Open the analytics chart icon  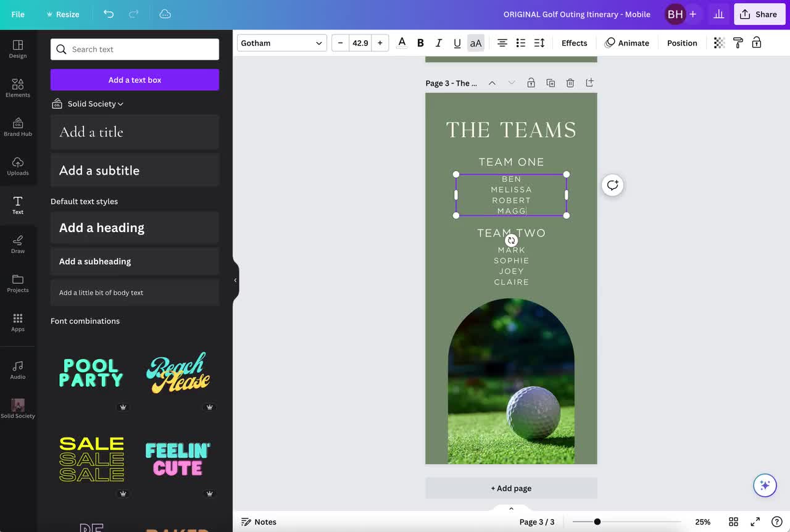tap(718, 14)
